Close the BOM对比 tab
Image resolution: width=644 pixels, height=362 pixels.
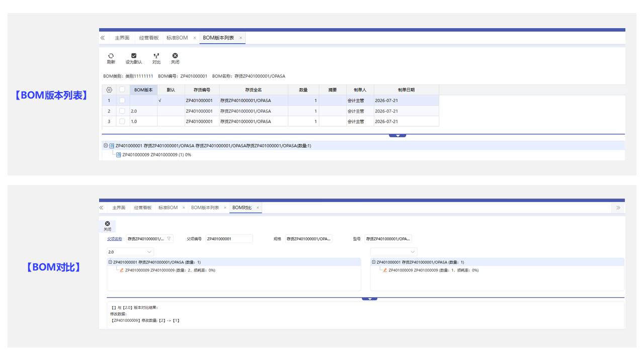pyautogui.click(x=258, y=208)
